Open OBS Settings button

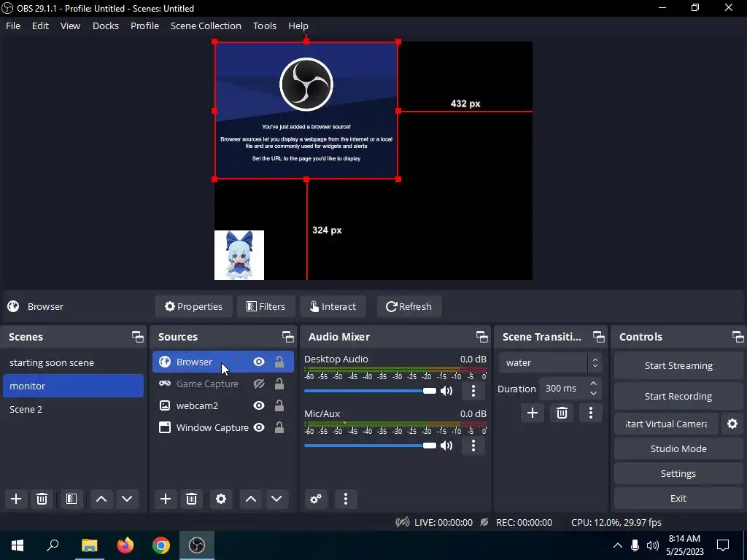(678, 473)
